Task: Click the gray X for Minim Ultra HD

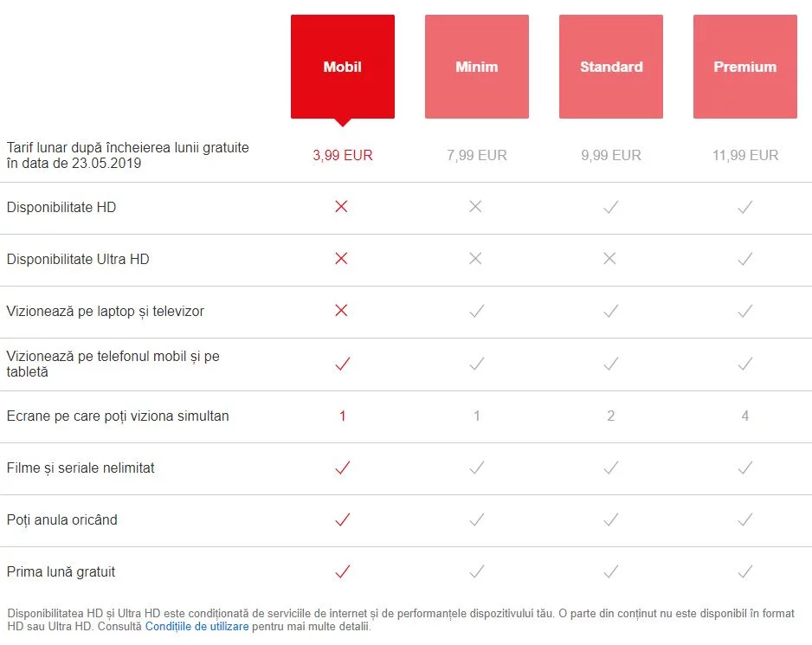Action: point(475,259)
